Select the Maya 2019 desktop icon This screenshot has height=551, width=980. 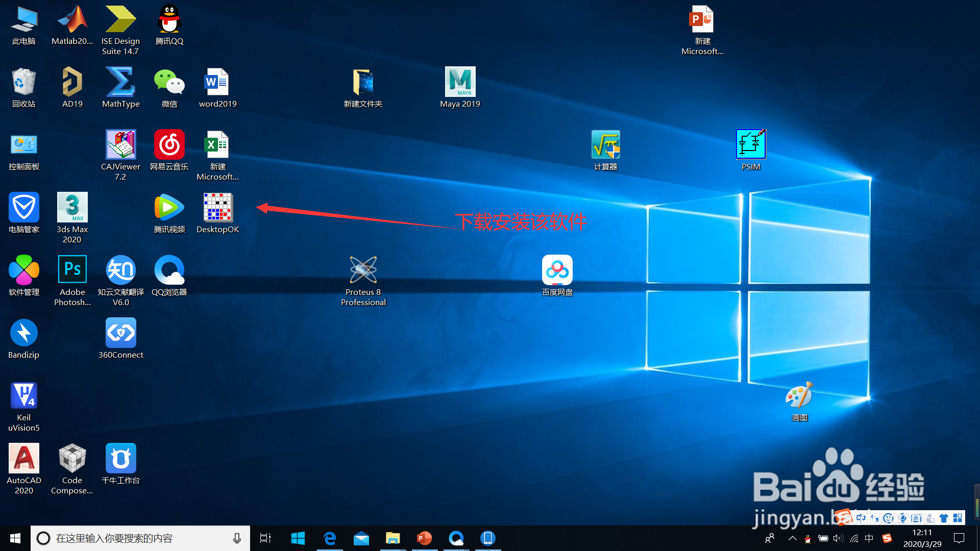click(460, 83)
